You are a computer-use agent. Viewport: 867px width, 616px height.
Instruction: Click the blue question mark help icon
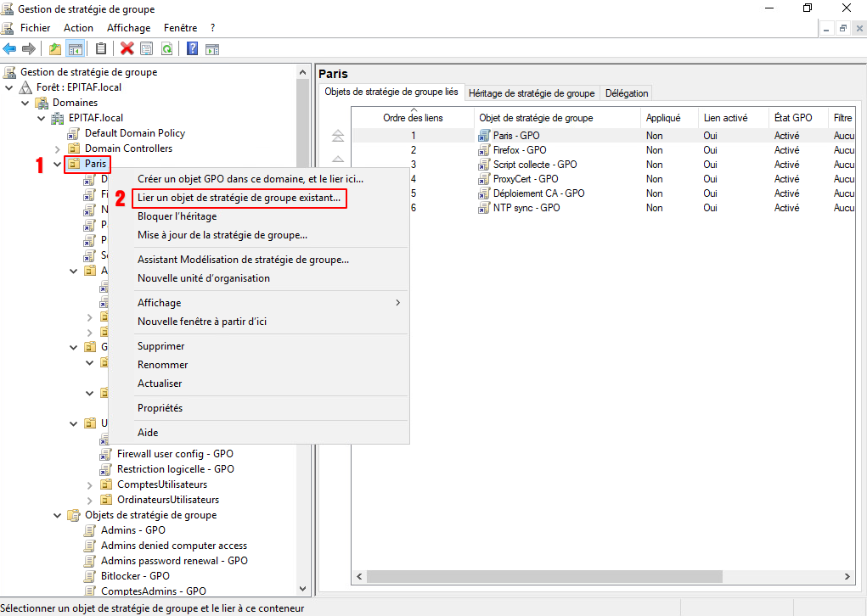(x=193, y=48)
